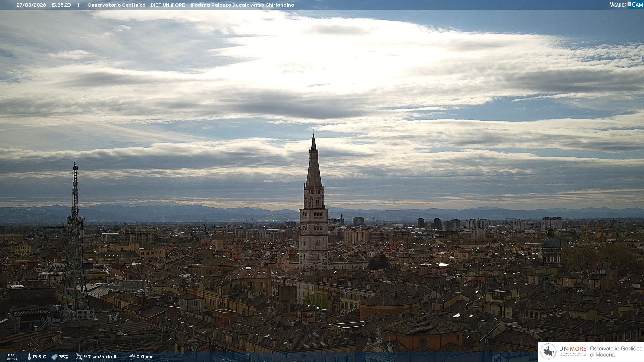Image resolution: width=644 pixels, height=362 pixels.
Task: Click the 0.0 mm rainfall value
Action: click(145, 357)
